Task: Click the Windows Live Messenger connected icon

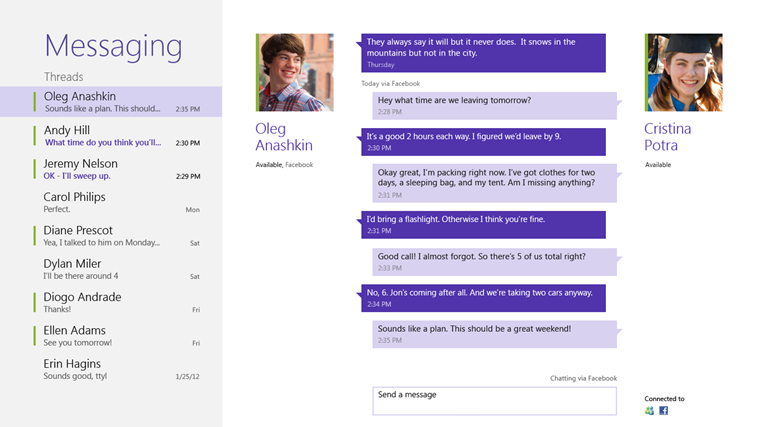Action: 650,411
